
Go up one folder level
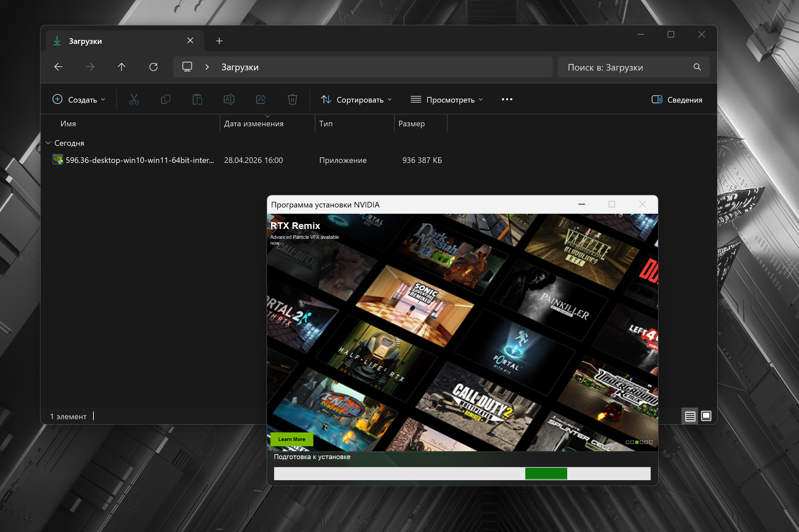click(x=122, y=67)
